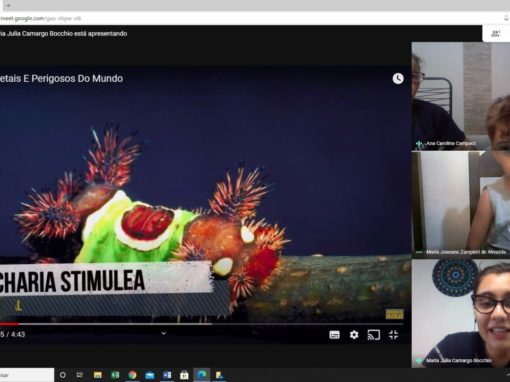Screen dimensions: 510x382
Task: Open the participants panel icon in Meet
Action: pyautogui.click(x=496, y=33)
